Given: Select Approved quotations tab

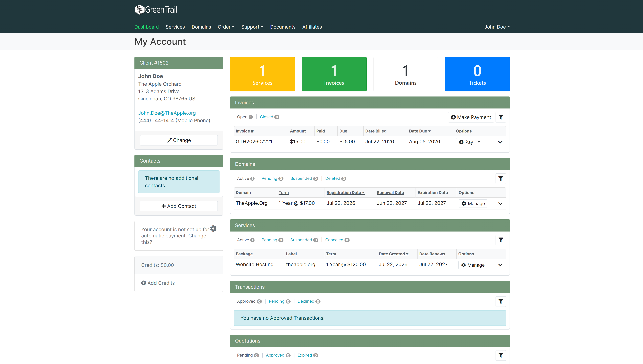Looking at the screenshot, I should (278, 355).
